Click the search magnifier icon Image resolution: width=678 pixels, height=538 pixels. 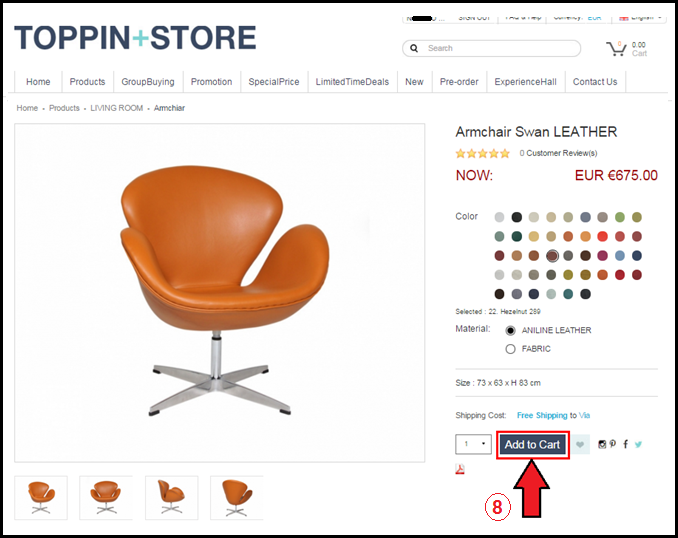pos(414,48)
